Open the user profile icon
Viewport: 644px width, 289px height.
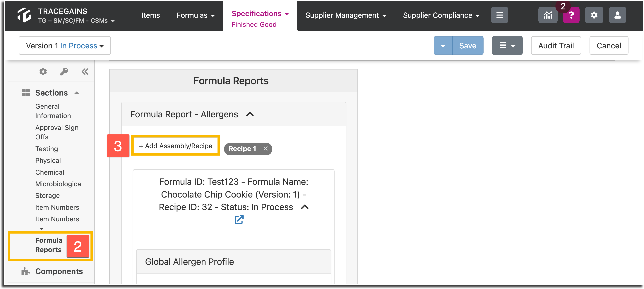(617, 15)
